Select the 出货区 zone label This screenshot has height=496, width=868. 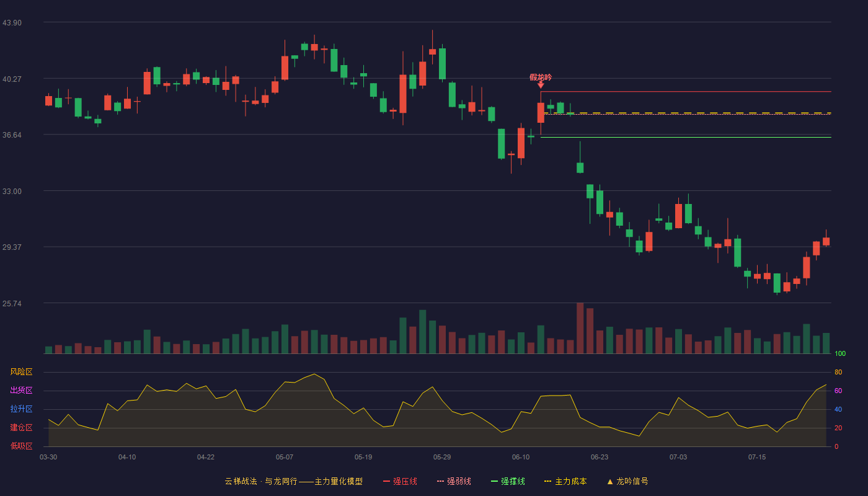pos(21,391)
